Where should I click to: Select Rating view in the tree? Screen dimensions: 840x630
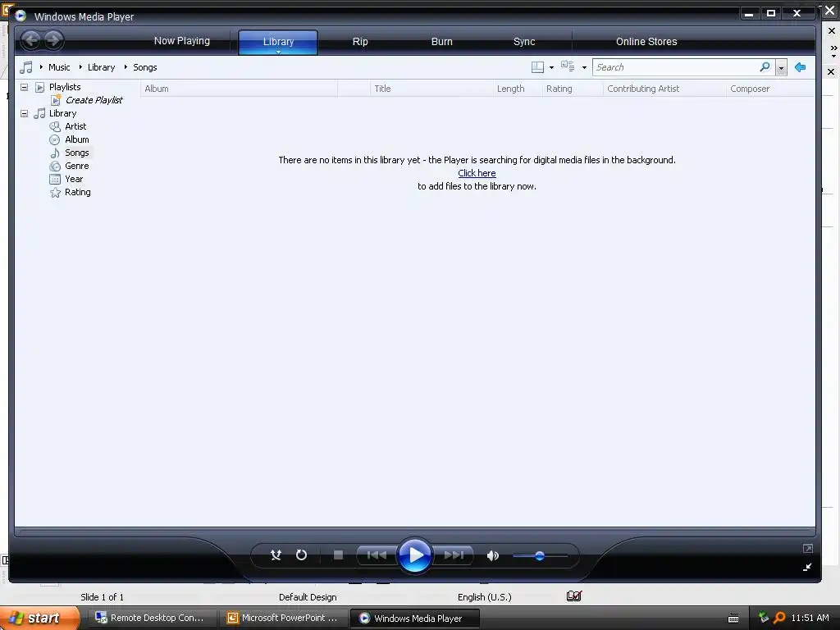click(x=78, y=192)
